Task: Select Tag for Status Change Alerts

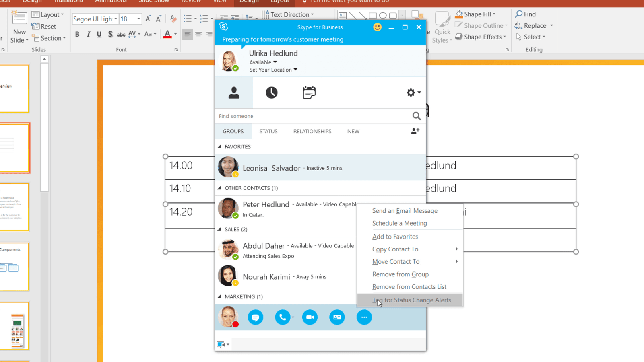Action: [x=411, y=300]
